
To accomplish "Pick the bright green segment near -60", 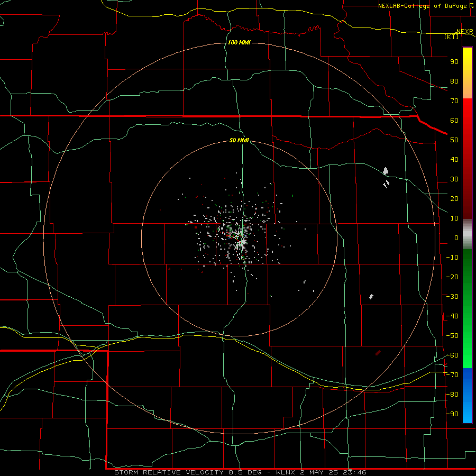I will 467,358.
